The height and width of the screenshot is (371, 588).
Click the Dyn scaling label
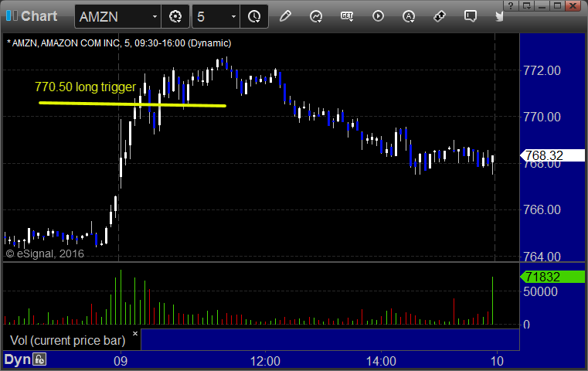coord(17,359)
